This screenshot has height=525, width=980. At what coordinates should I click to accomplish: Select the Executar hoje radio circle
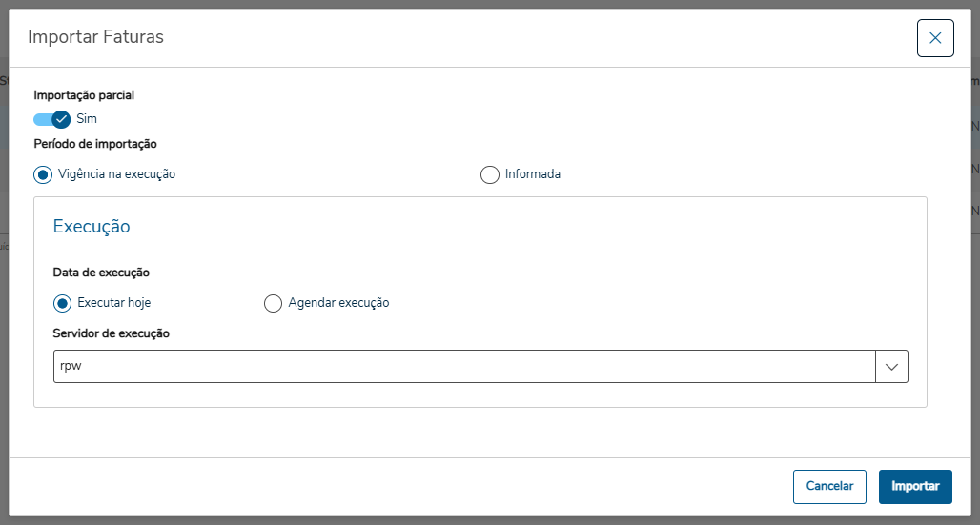pyautogui.click(x=63, y=303)
